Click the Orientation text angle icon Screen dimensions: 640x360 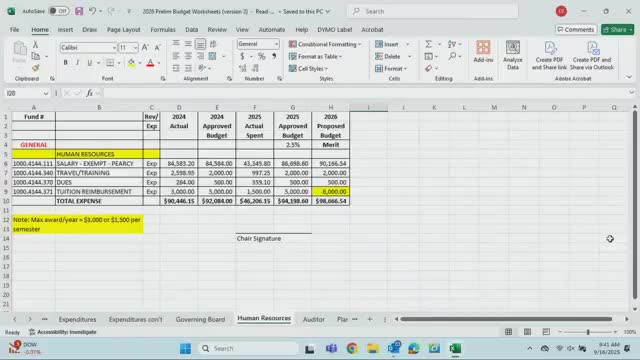(x=202, y=68)
